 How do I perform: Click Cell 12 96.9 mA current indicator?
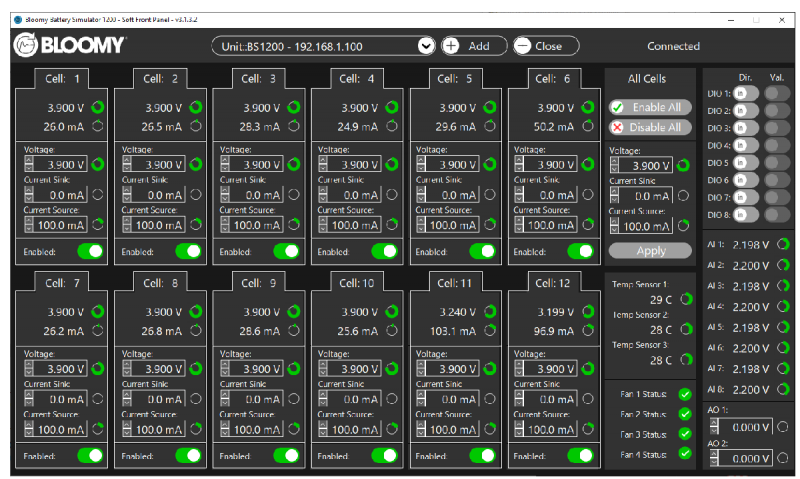tap(588, 330)
